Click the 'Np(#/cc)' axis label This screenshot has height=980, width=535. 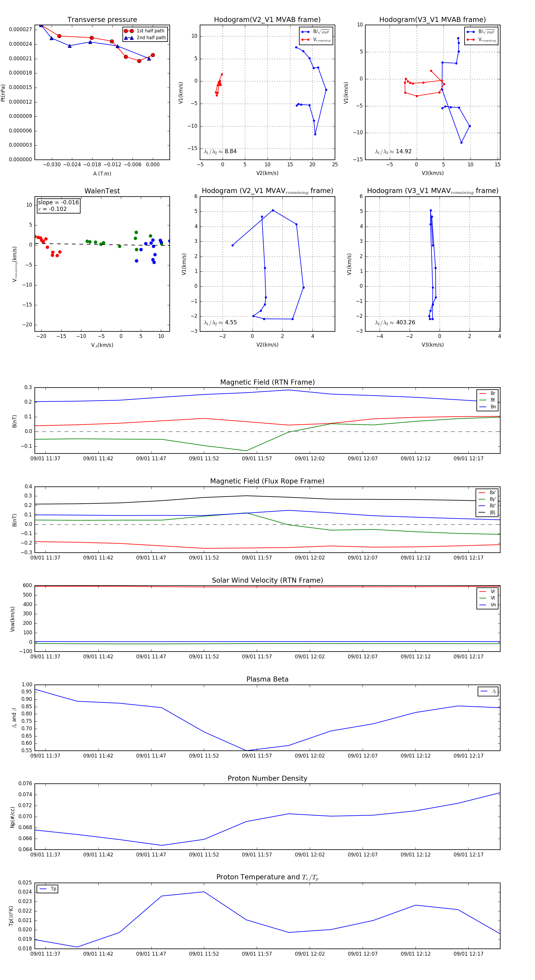(x=12, y=817)
